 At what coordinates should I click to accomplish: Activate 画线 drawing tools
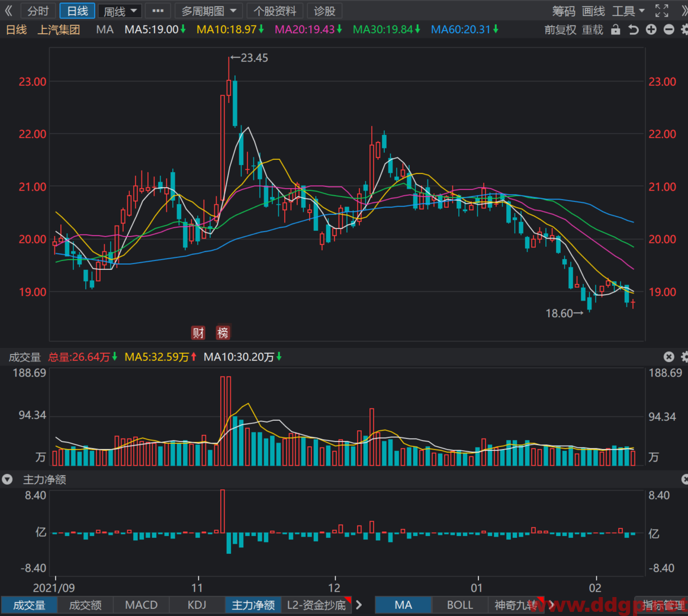[x=593, y=11]
